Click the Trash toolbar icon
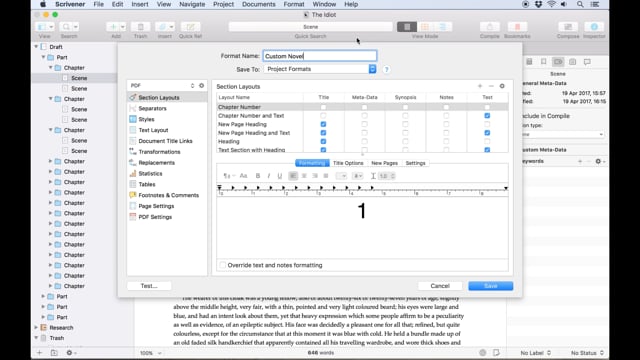The width and height of the screenshot is (640, 360). [x=140, y=27]
